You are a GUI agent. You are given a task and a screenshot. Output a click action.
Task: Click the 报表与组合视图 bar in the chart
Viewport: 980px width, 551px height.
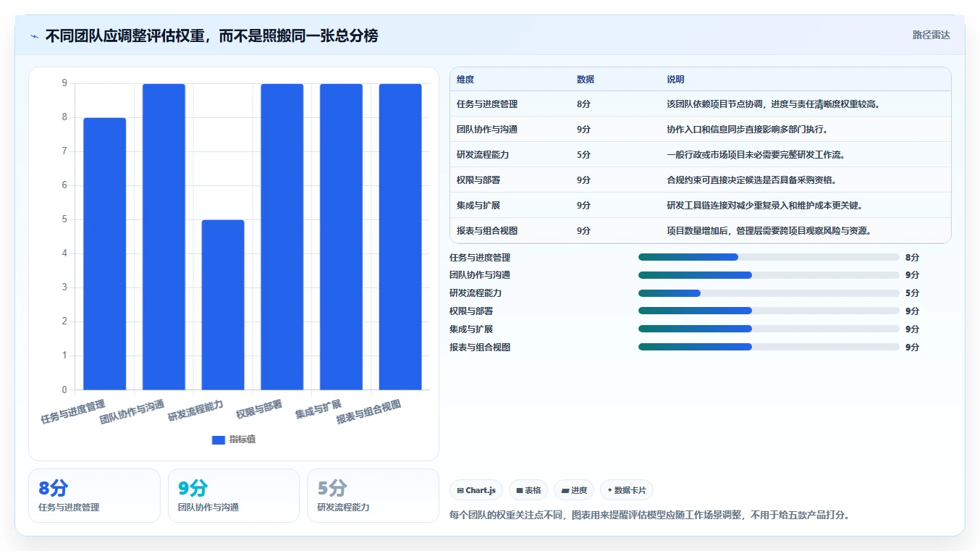pyautogui.click(x=400, y=237)
